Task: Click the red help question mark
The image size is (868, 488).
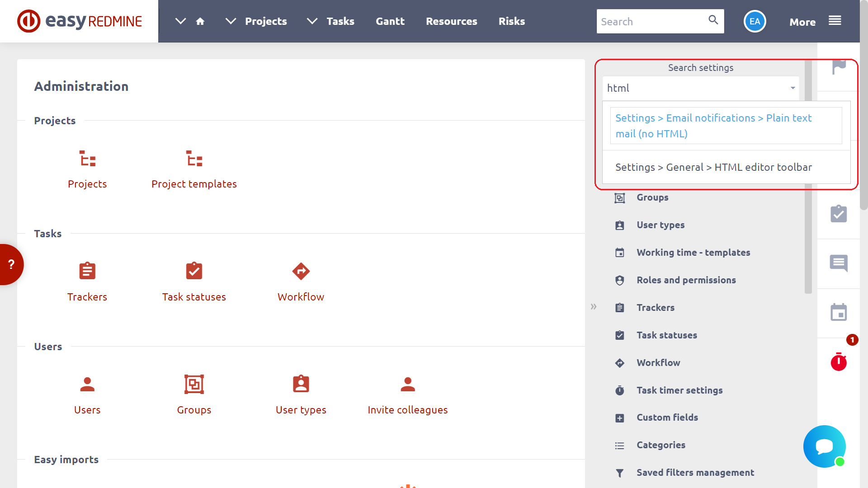Action: pos(11,264)
